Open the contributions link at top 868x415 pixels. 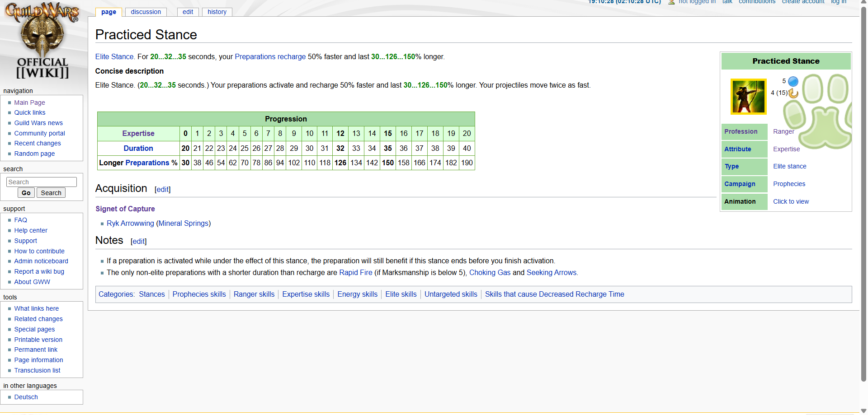757,2
